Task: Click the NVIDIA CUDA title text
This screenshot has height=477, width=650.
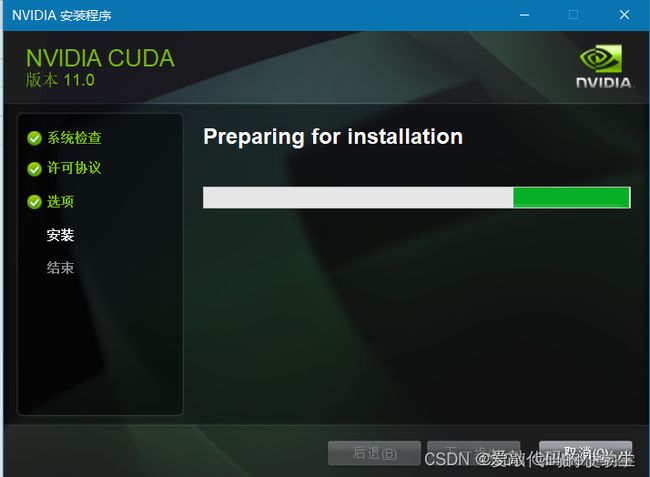Action: [100, 58]
